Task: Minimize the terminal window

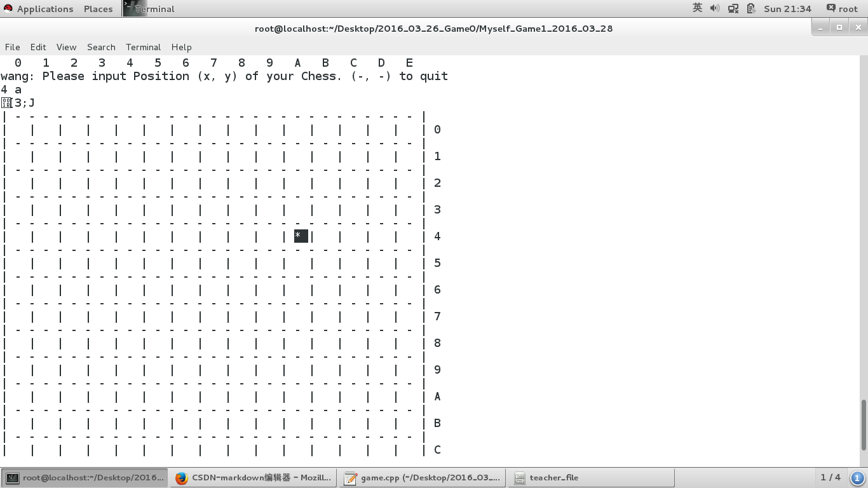Action: pos(821,28)
